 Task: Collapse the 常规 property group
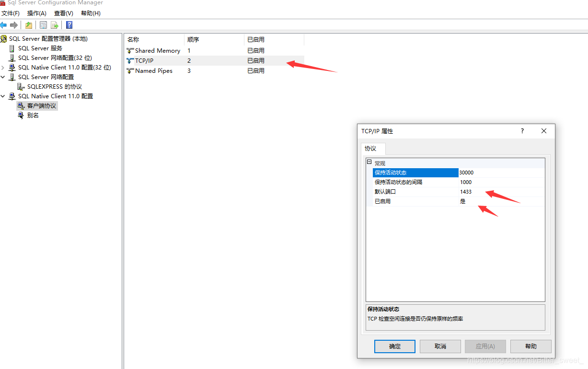point(369,162)
